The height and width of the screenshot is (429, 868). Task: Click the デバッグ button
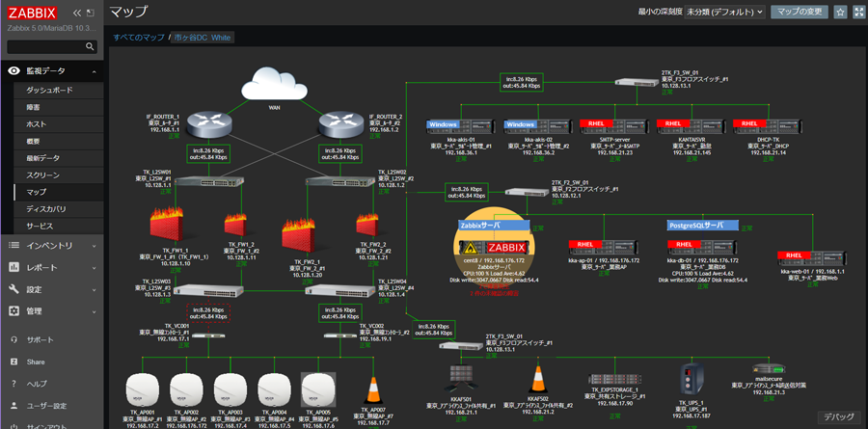tap(838, 416)
